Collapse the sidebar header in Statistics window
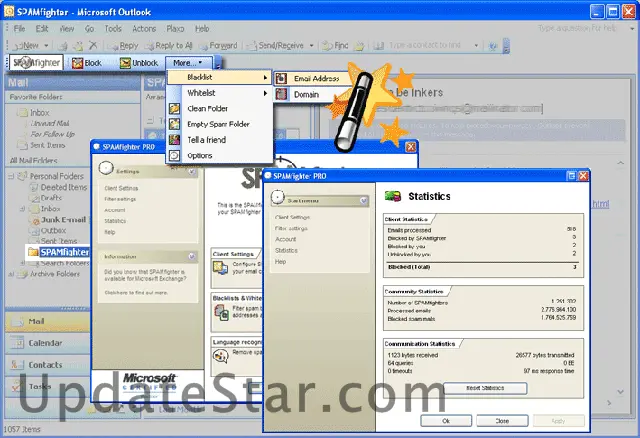This screenshot has width=640, height=438. (363, 201)
